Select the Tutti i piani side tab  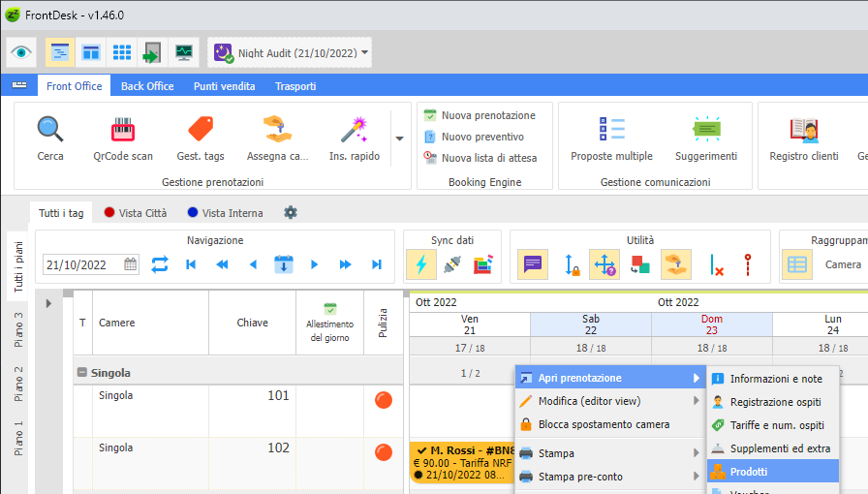coord(18,267)
